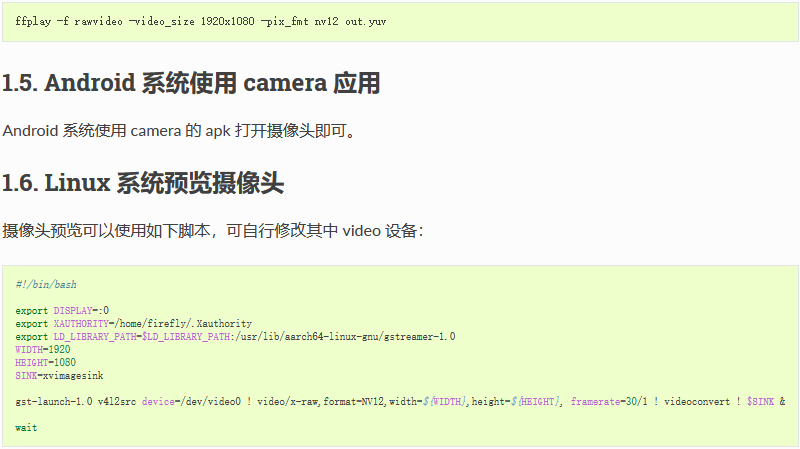The height and width of the screenshot is (449, 800).
Task: Click the '#!/bin/bash' shebang line
Action: pyautogui.click(x=46, y=285)
